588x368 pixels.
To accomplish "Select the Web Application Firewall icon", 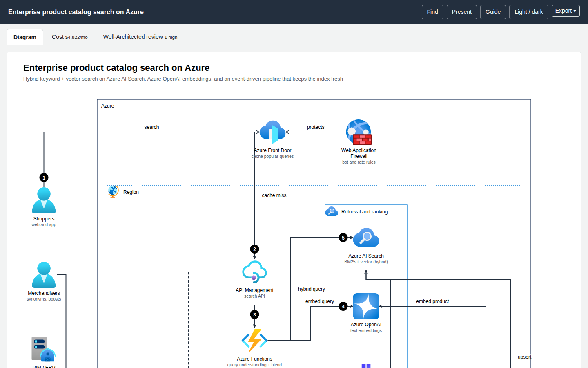I will tap(359, 132).
